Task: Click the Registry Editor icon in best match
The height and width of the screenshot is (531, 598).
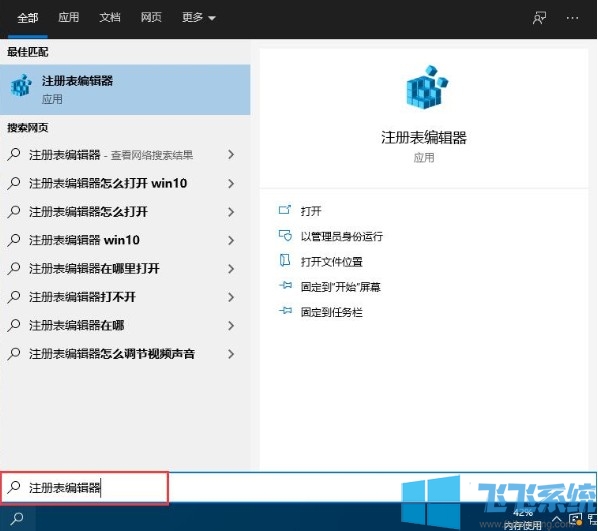Action: click(21, 86)
